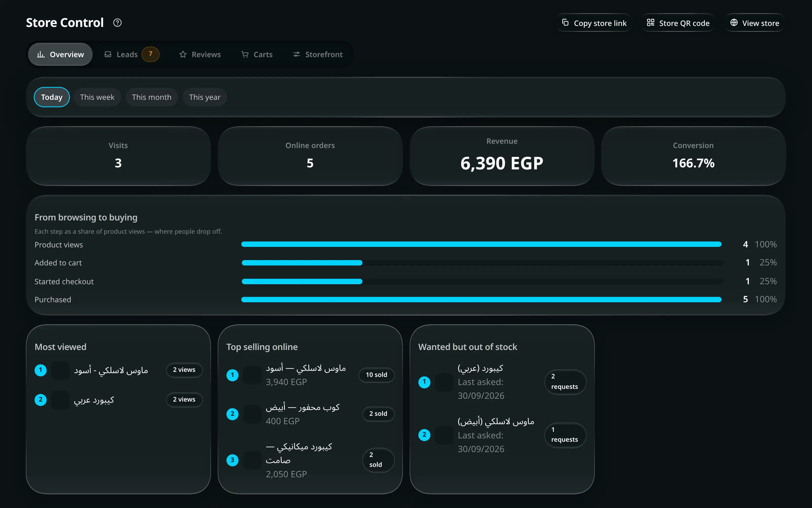Click the Conversion 166.7% card

(693, 156)
